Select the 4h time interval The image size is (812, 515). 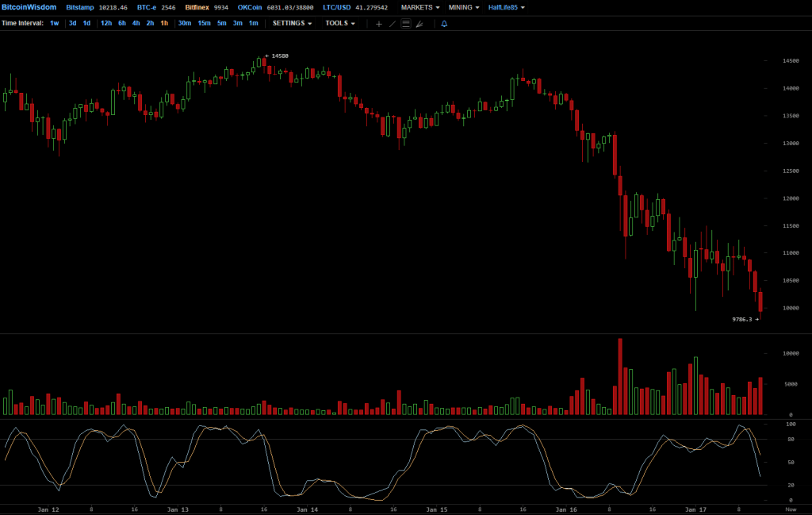click(x=136, y=23)
